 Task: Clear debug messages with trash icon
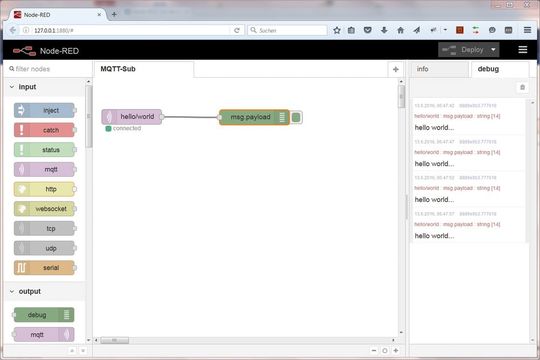[522, 87]
